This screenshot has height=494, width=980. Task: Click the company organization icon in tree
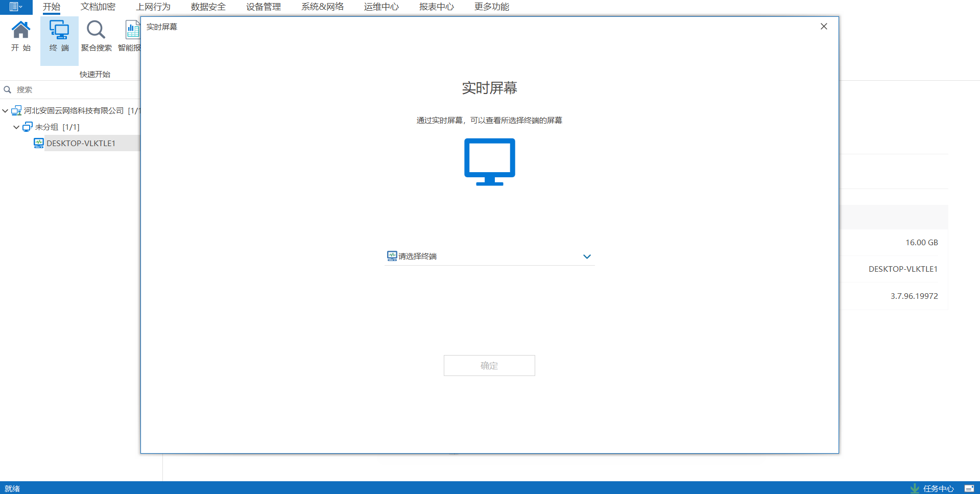[x=16, y=110]
